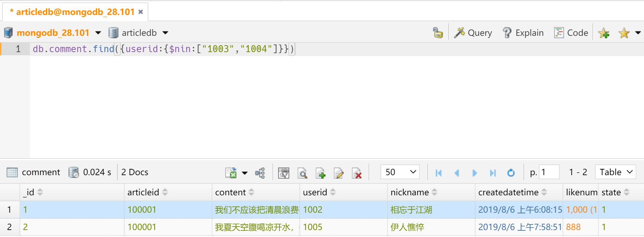Open the find in results magnifier icon

coord(302,173)
